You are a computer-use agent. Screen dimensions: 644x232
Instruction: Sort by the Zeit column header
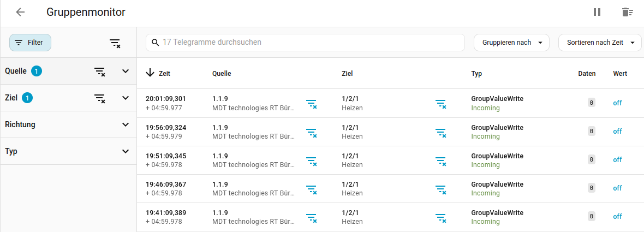tap(158, 74)
